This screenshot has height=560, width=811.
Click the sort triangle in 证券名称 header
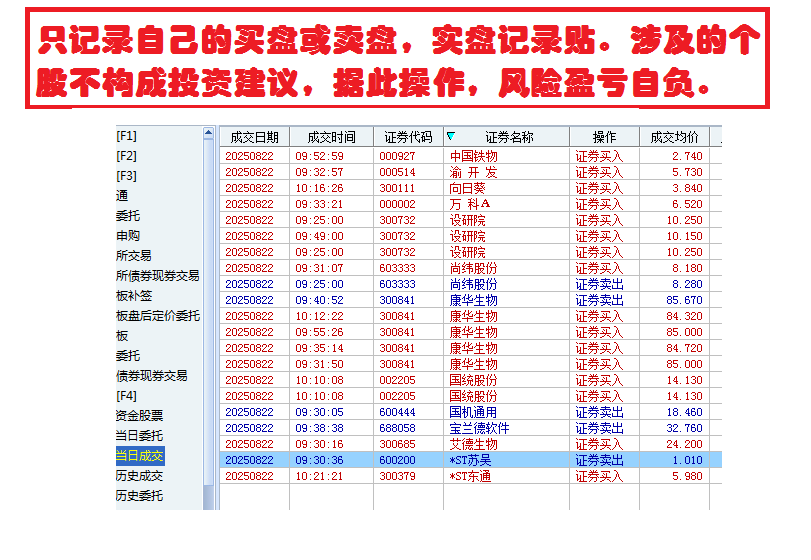coord(450,136)
